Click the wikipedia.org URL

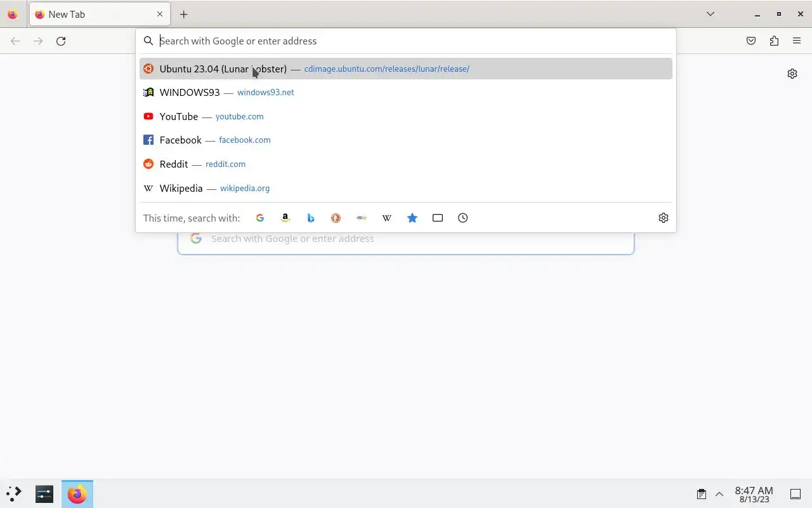245,188
